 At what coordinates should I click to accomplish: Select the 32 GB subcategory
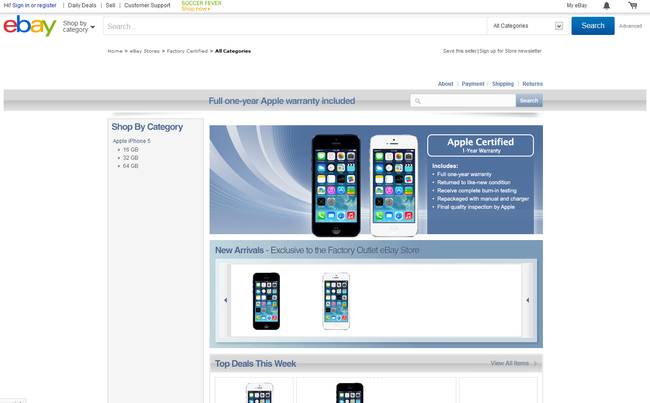click(x=131, y=158)
